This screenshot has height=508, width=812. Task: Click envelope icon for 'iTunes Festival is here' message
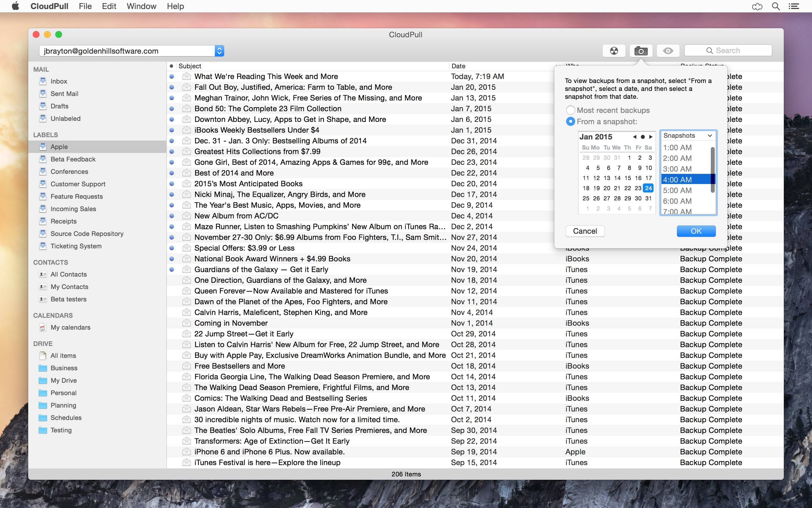187,462
